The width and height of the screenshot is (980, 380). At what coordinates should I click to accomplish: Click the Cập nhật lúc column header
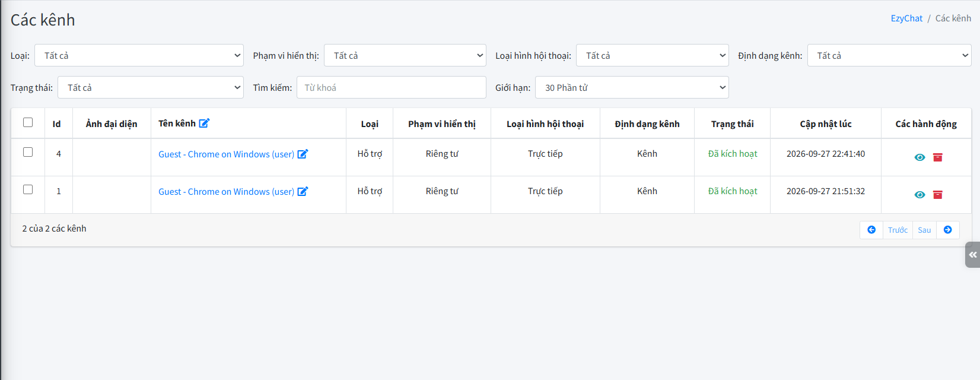pyautogui.click(x=826, y=124)
